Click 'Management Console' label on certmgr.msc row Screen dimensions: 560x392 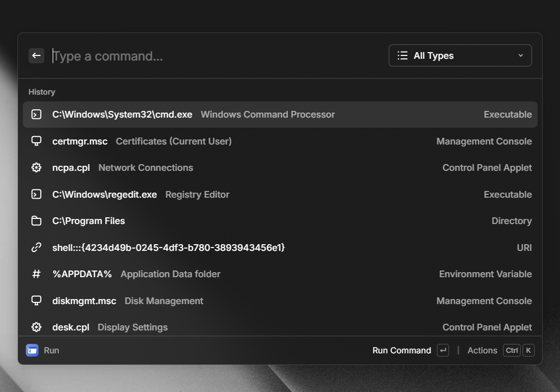(x=484, y=141)
